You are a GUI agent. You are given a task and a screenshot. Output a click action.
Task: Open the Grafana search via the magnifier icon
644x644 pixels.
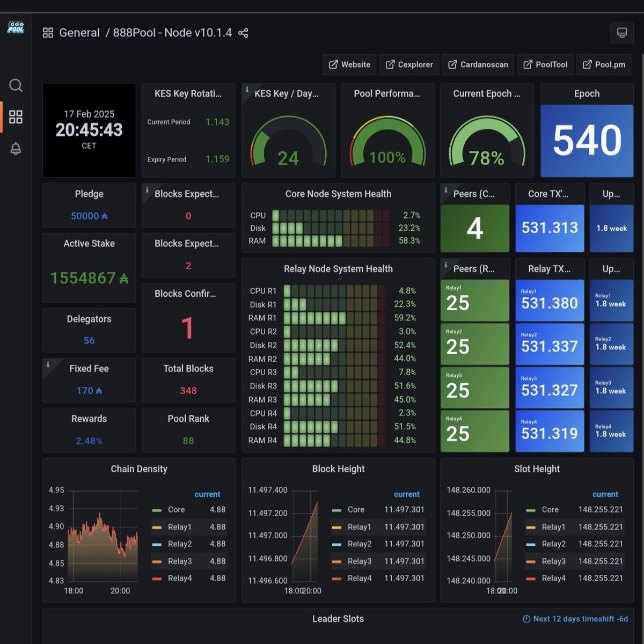[x=16, y=85]
